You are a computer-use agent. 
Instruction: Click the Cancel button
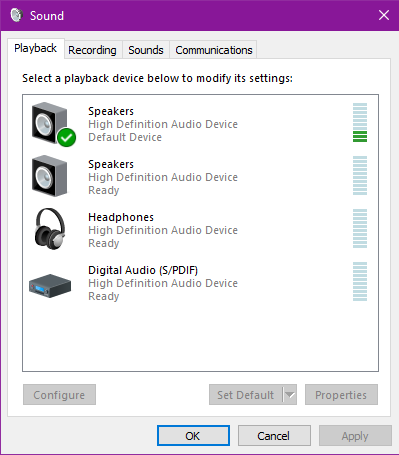[274, 436]
